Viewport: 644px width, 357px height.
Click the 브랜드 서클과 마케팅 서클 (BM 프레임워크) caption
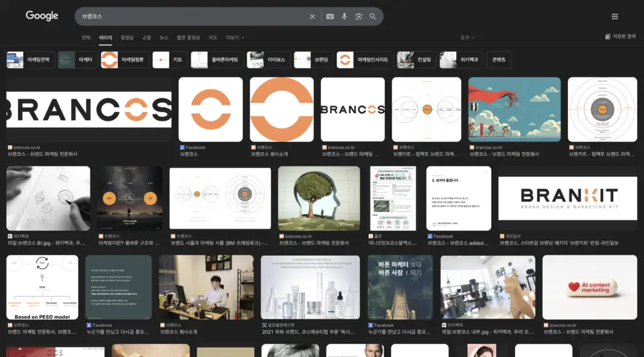pos(219,243)
